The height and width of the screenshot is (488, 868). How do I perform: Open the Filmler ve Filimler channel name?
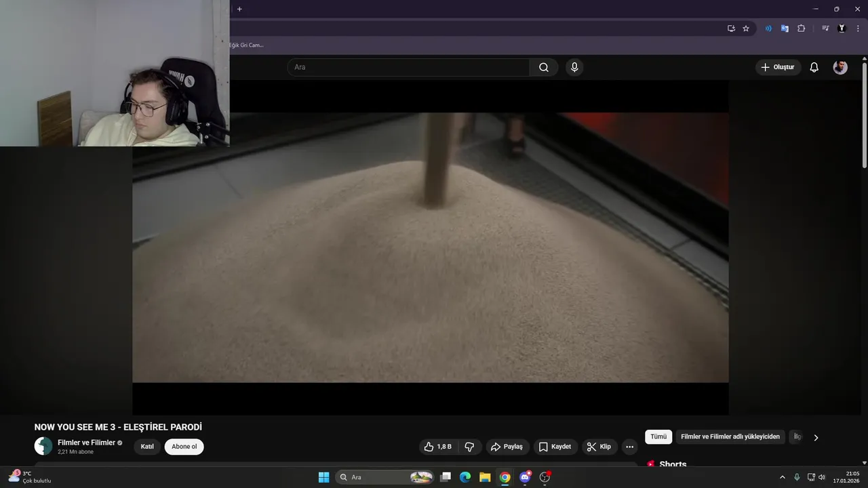click(x=86, y=443)
